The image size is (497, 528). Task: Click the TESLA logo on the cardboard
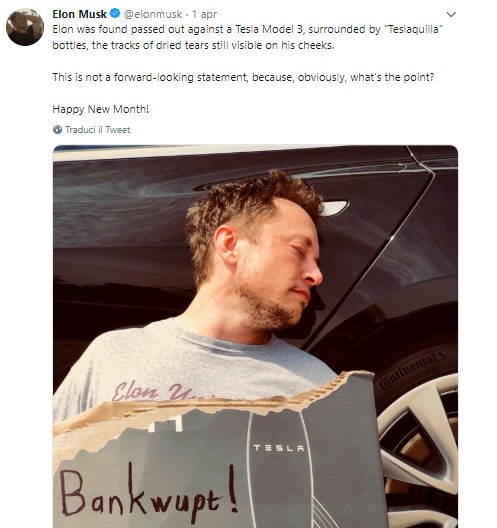[x=278, y=448]
